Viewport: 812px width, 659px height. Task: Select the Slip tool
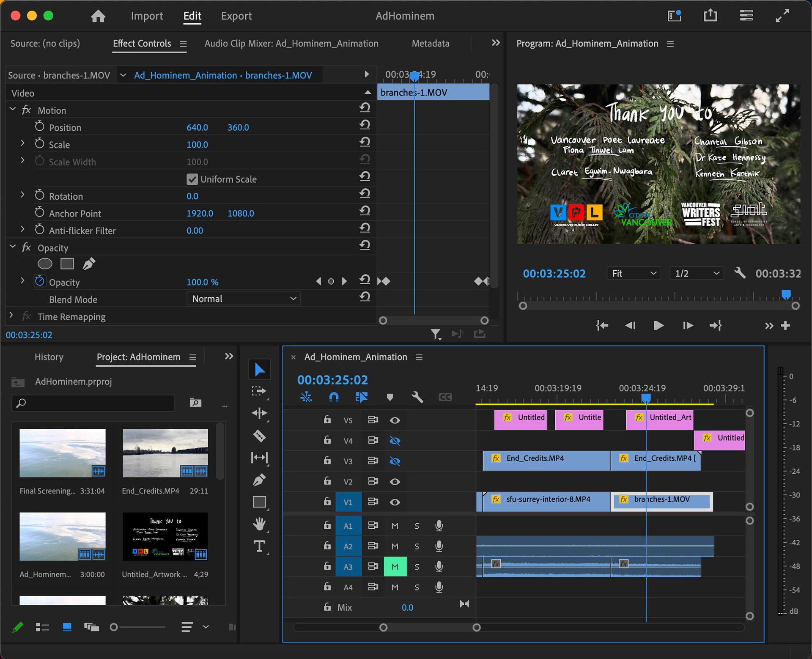coord(259,458)
